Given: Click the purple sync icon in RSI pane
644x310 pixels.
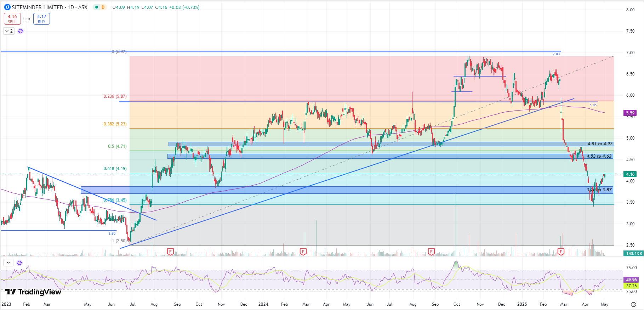Looking at the screenshot, I should [x=19, y=263].
